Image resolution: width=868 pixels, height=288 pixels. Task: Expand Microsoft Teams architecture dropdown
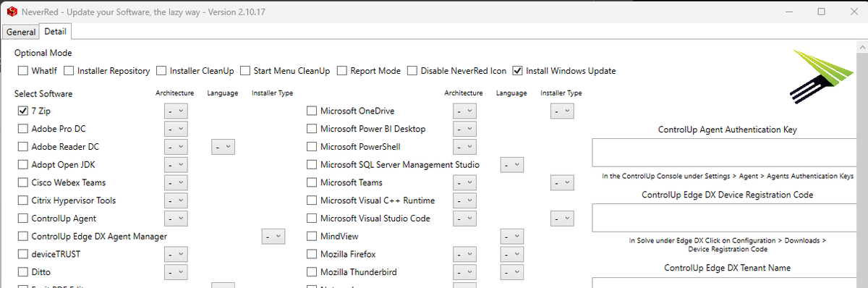[464, 183]
